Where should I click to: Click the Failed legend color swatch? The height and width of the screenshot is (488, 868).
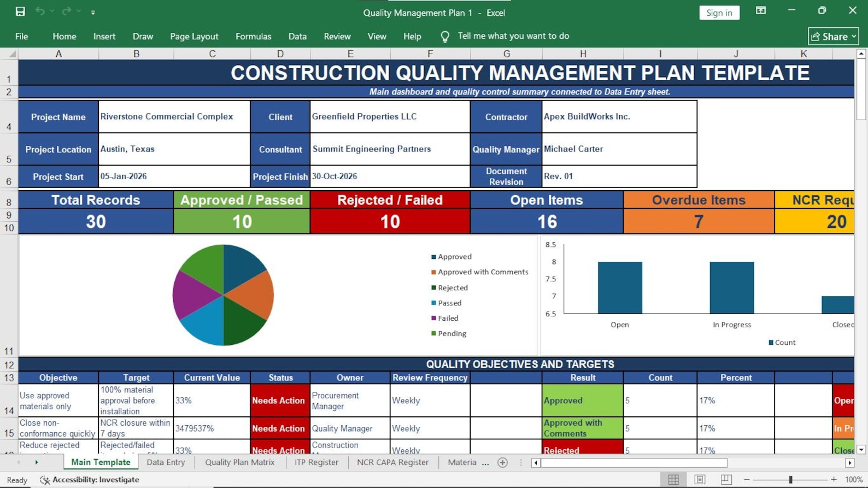433,318
